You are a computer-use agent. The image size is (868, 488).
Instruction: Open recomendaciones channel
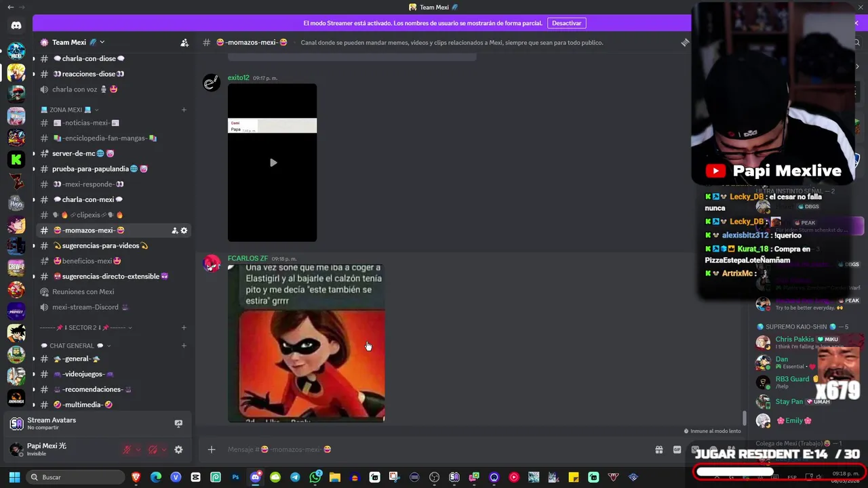pyautogui.click(x=113, y=390)
